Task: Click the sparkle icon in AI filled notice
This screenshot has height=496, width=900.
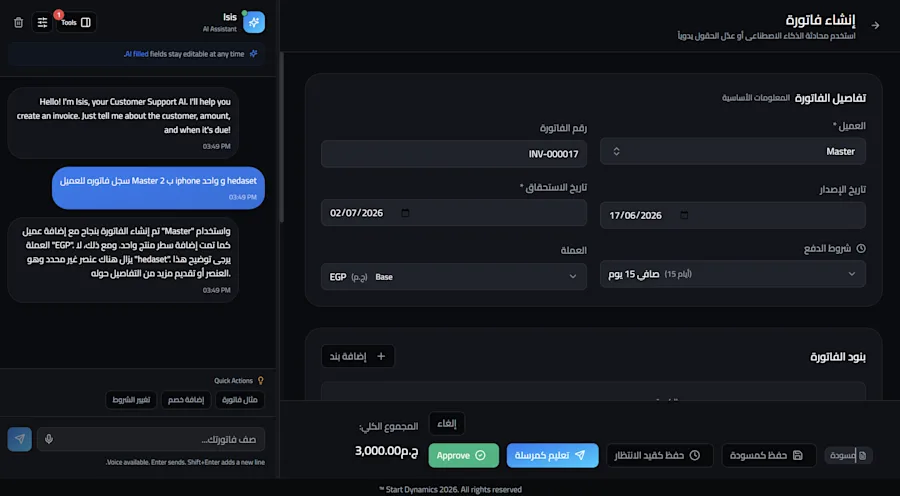Action: coord(253,54)
